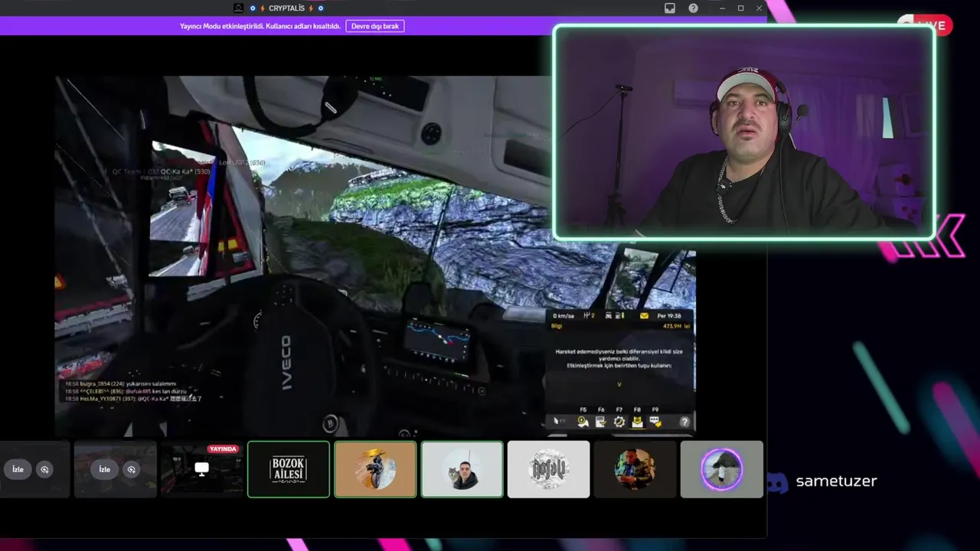Viewport: 980px width, 551px height.
Task: Click the F8 mail envelope icon
Action: (637, 421)
